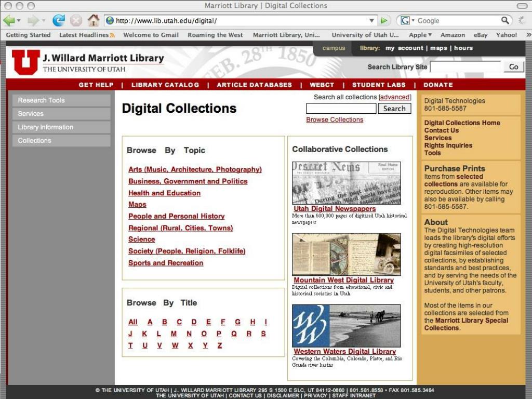Open the Google search engine selector dropdown
This screenshot has width=532, height=399.
pos(413,20)
